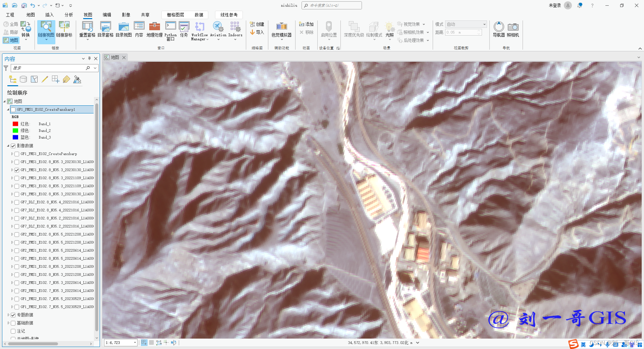
Task: Toggle the 基础数据 group checkbox
Action: click(13, 323)
